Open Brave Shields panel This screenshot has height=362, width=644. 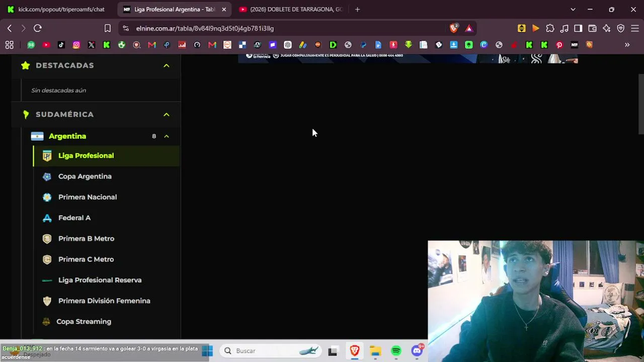454,29
